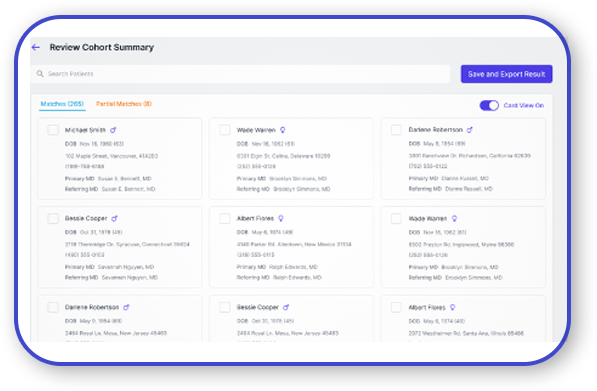Click the Card View On label
Screen dimensions: 597x391
click(524, 105)
